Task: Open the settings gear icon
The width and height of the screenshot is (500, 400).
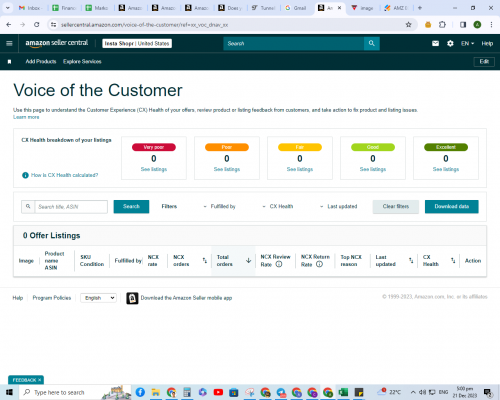Action: [450, 43]
